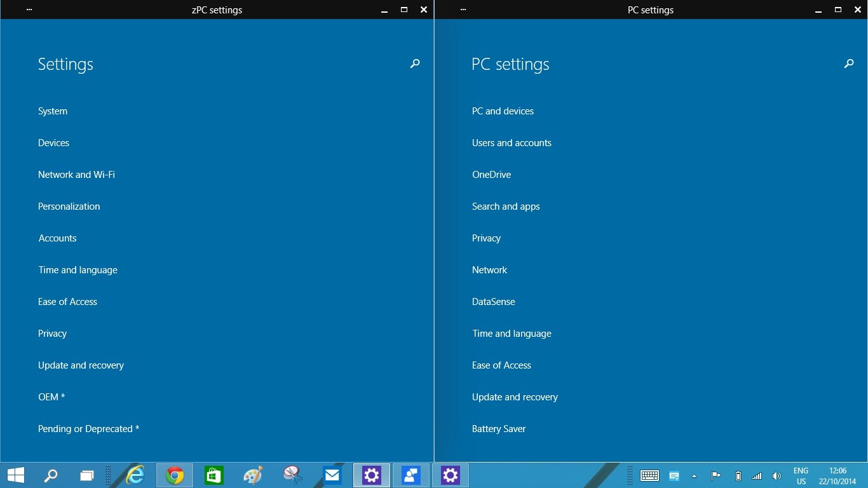
Task: Expand hidden system tray icons
Action: (x=694, y=475)
